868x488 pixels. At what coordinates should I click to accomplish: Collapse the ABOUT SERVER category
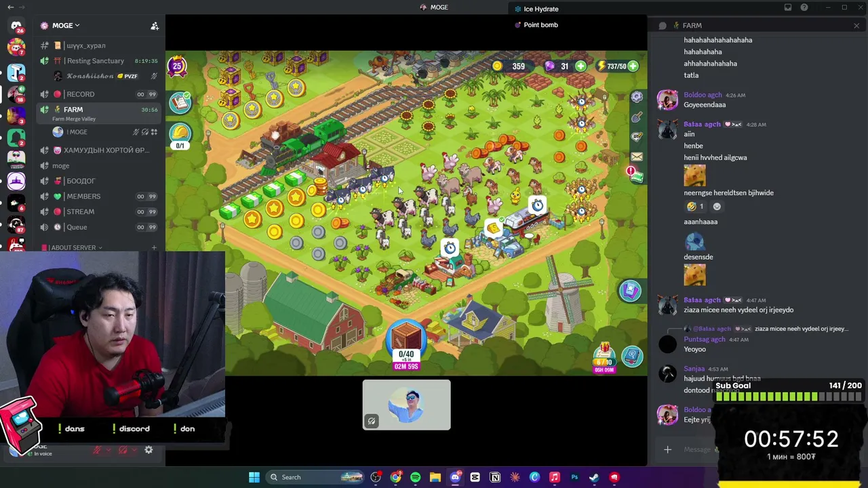71,247
